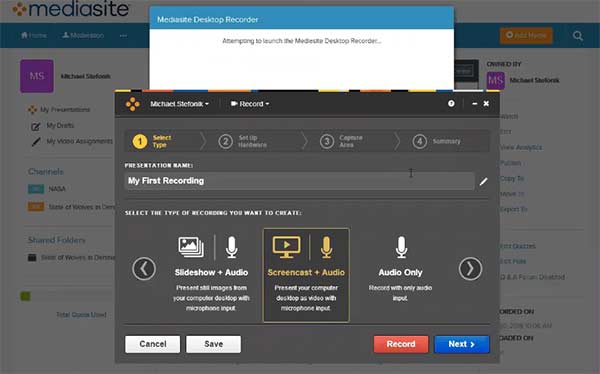This screenshot has width=600, height=374.
Task: Go to step 4 Summary
Action: [437, 141]
